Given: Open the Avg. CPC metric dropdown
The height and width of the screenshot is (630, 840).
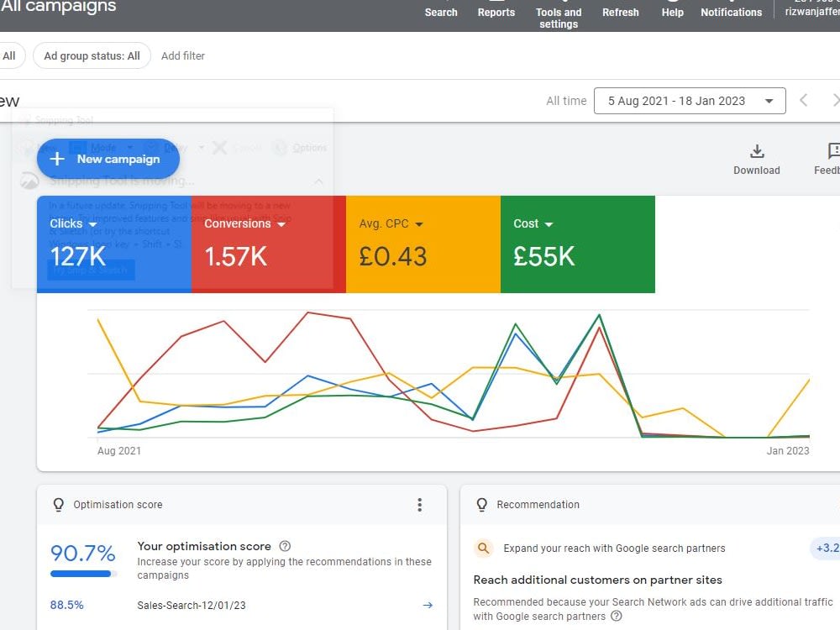Looking at the screenshot, I should click(x=419, y=224).
